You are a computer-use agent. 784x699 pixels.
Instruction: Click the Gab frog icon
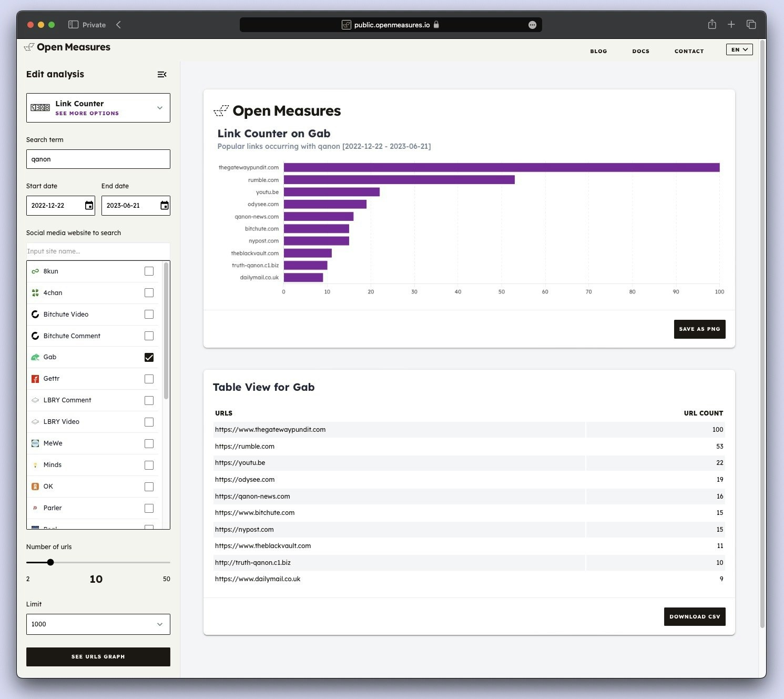[35, 357]
